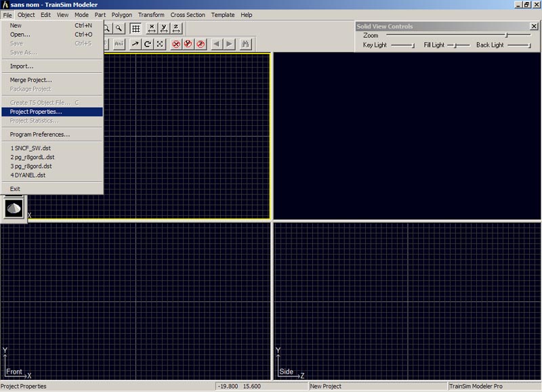Image resolution: width=542 pixels, height=392 pixels.
Task: Select the rotate tool icon
Action: tap(148, 44)
